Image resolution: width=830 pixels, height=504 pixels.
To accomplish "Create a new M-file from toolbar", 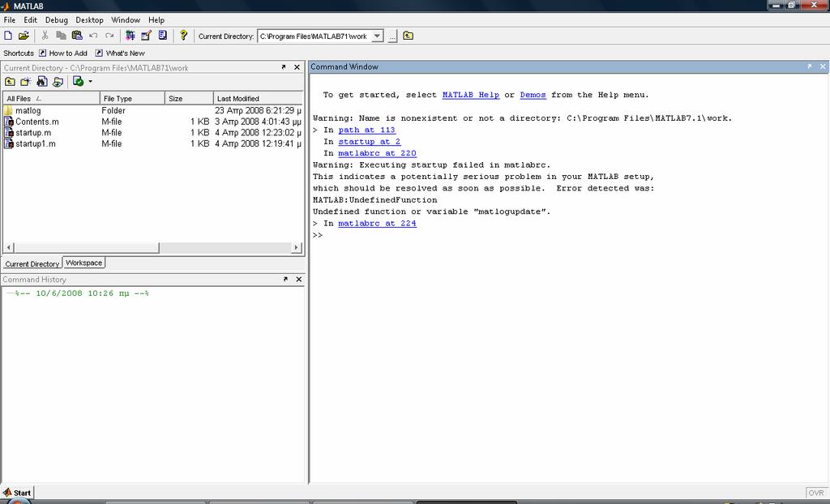I will tap(8, 36).
